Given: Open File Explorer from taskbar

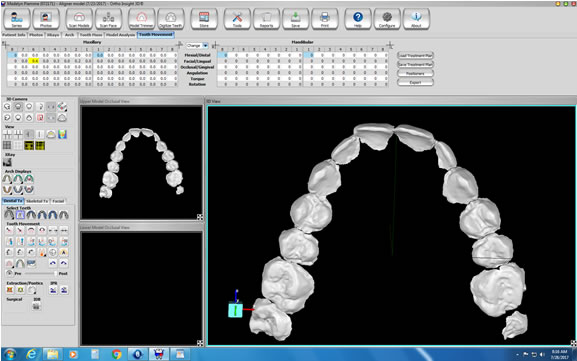Looking at the screenshot, I should 53,354.
